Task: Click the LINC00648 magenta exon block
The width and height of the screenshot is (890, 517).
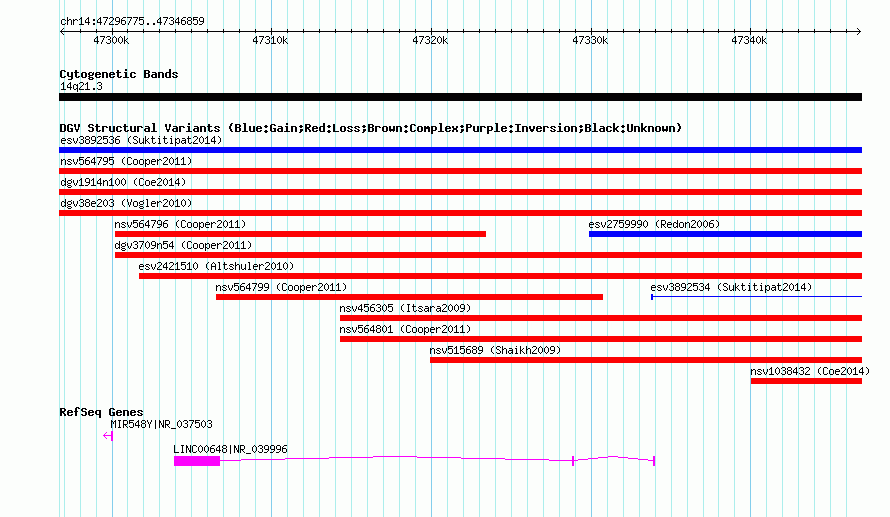Action: coord(197,461)
